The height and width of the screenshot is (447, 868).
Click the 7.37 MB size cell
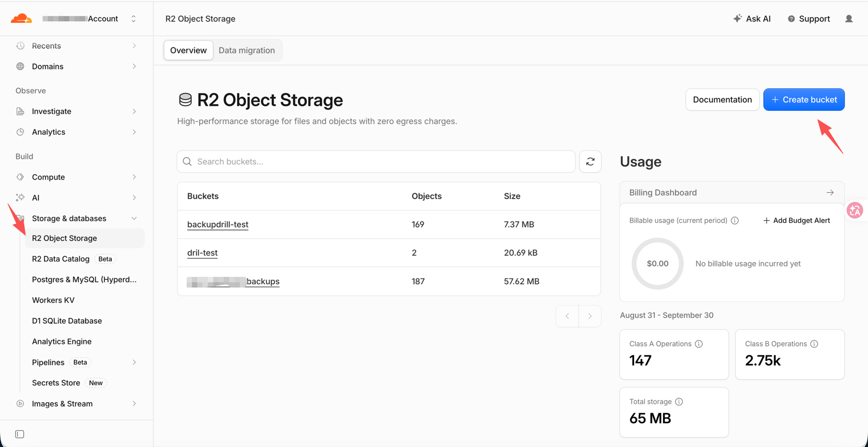tap(519, 225)
